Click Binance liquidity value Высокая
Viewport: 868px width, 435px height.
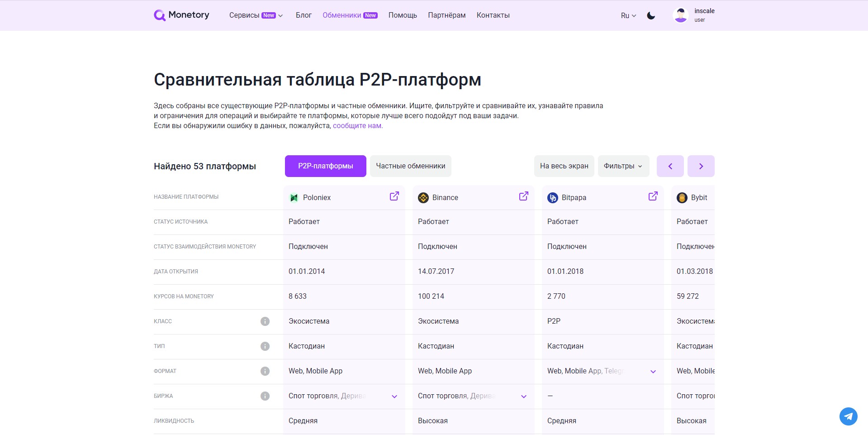[433, 421]
